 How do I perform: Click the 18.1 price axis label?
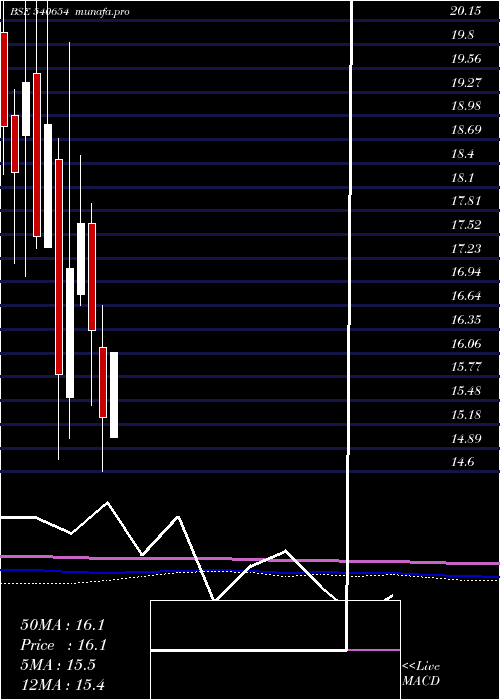pos(462,178)
